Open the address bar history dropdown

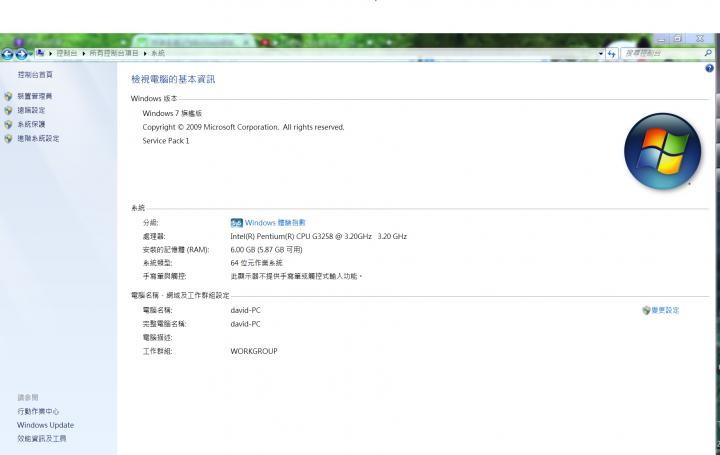coord(601,54)
